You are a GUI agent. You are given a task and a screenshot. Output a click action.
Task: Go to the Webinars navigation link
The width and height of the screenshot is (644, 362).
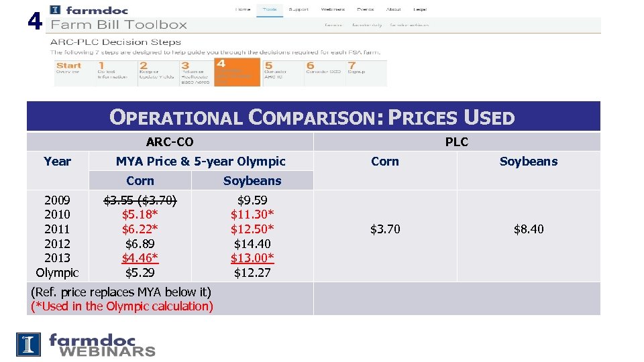[x=333, y=9]
